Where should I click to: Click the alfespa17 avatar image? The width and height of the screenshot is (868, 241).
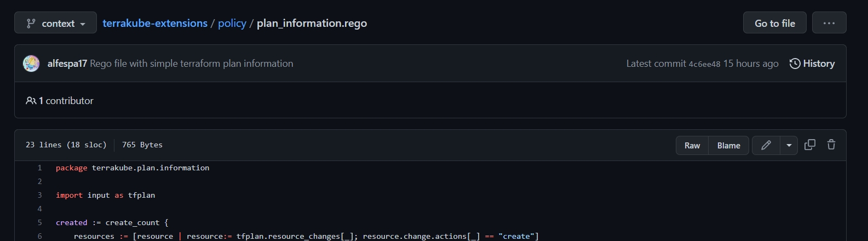pyautogui.click(x=31, y=64)
